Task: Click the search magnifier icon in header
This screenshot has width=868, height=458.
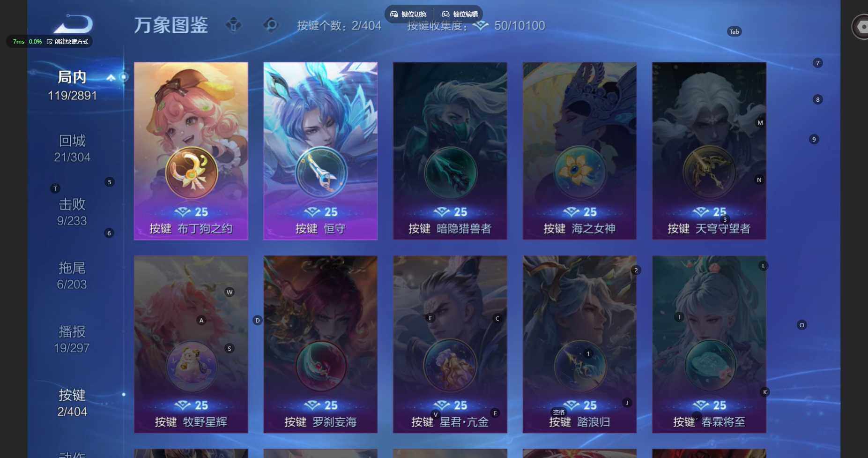Action: coord(270,25)
